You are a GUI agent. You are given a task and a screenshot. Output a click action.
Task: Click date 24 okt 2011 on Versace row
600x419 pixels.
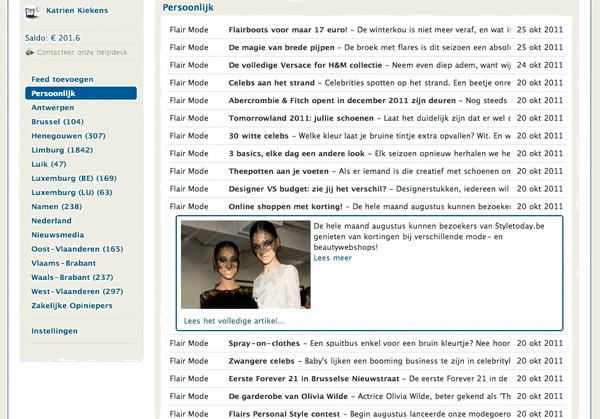click(x=540, y=65)
